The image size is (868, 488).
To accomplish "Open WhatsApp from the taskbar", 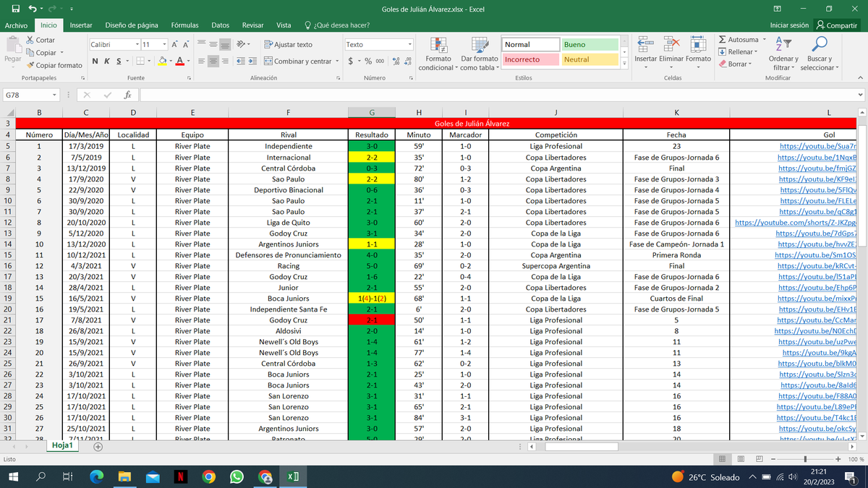I will (237, 476).
